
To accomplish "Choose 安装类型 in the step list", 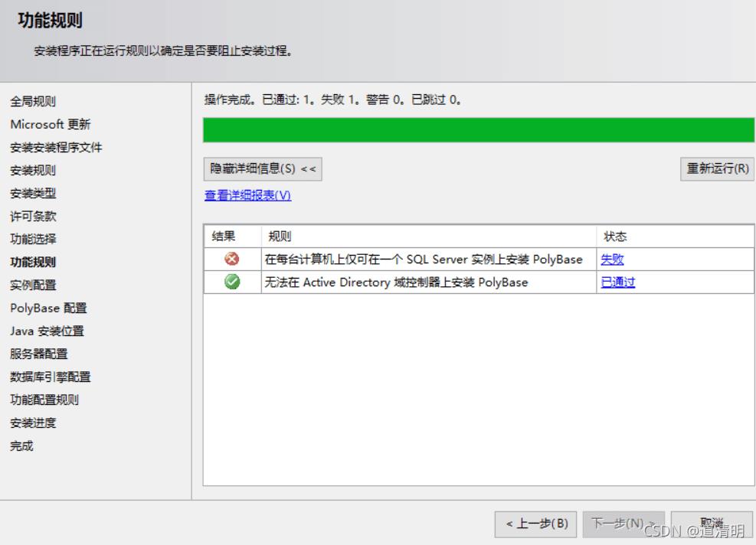I will tap(33, 194).
